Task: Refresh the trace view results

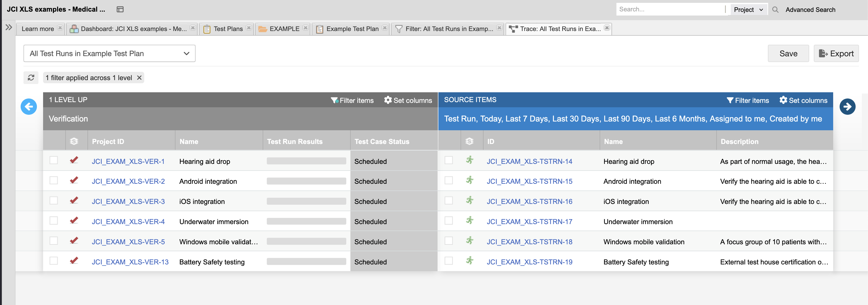Action: click(x=31, y=78)
